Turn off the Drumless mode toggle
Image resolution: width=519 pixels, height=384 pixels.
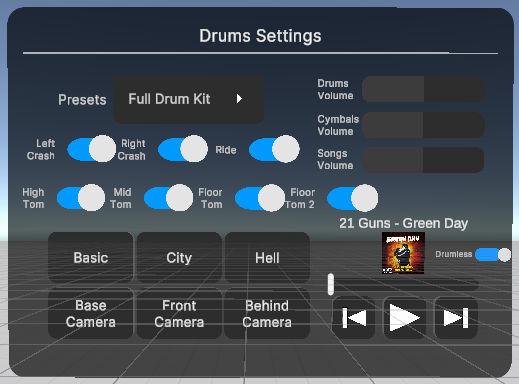pyautogui.click(x=493, y=255)
